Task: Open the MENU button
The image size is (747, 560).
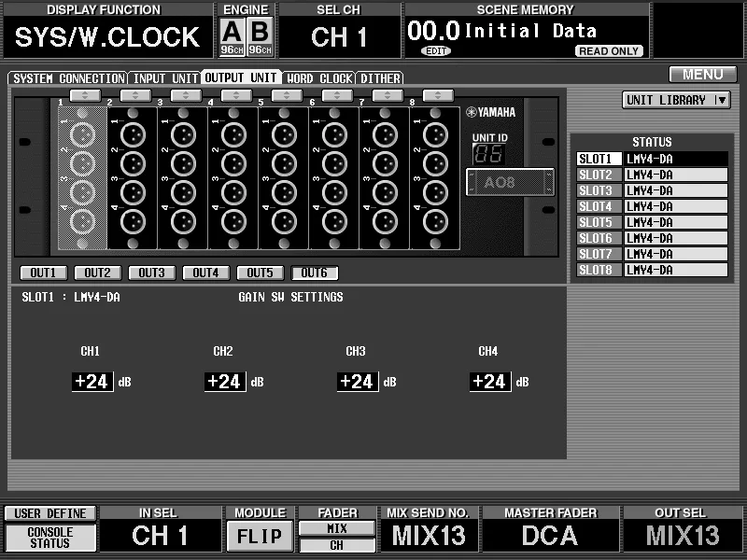Action: pyautogui.click(x=703, y=75)
